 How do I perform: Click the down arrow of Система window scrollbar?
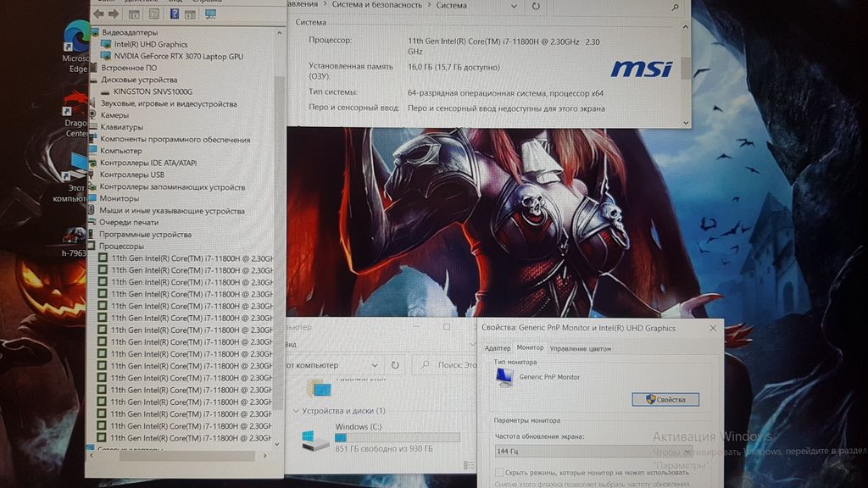click(x=686, y=122)
